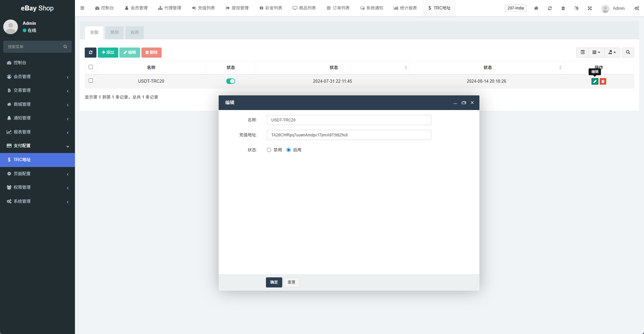
Task: Click the green edit pencil icon in row
Action: 594,81
